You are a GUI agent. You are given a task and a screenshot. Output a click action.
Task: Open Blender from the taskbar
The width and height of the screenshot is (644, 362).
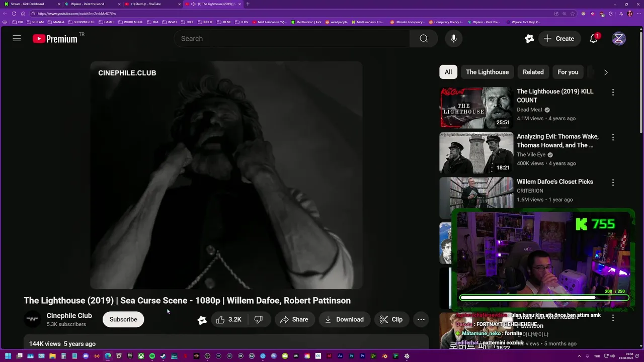click(384, 356)
